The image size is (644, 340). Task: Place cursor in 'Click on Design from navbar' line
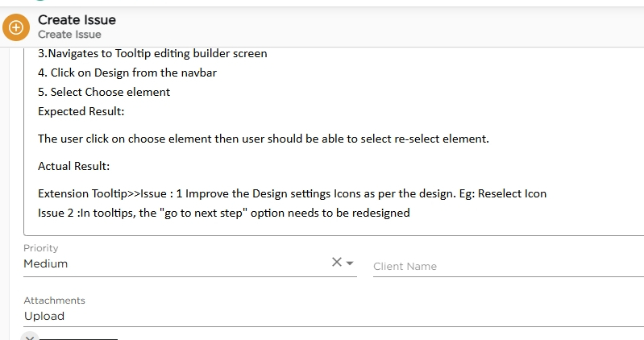point(127,73)
